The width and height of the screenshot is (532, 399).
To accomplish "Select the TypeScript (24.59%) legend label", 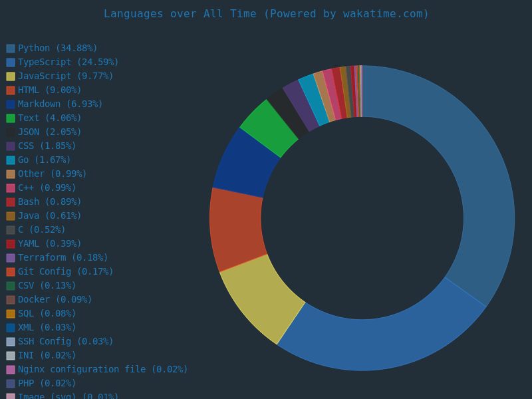I will 68,63.
